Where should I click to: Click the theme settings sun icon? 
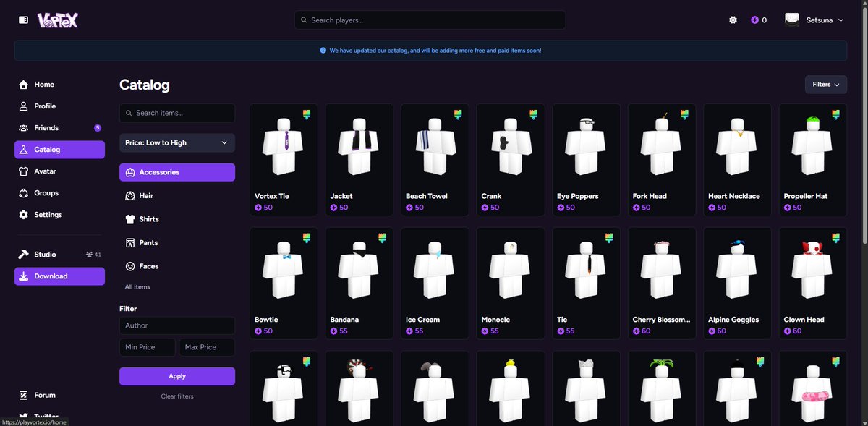(733, 20)
